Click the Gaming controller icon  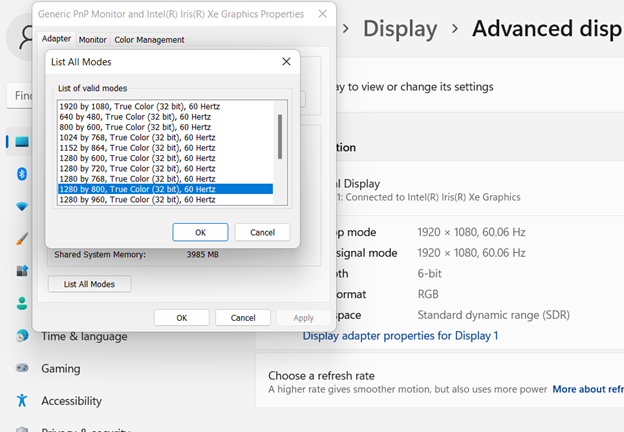(x=21, y=368)
